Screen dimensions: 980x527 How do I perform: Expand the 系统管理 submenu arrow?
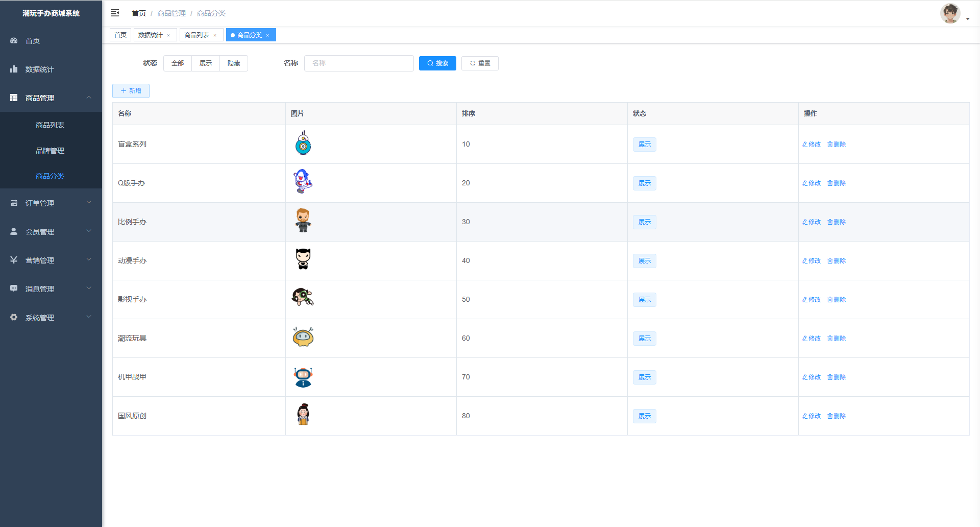click(89, 317)
